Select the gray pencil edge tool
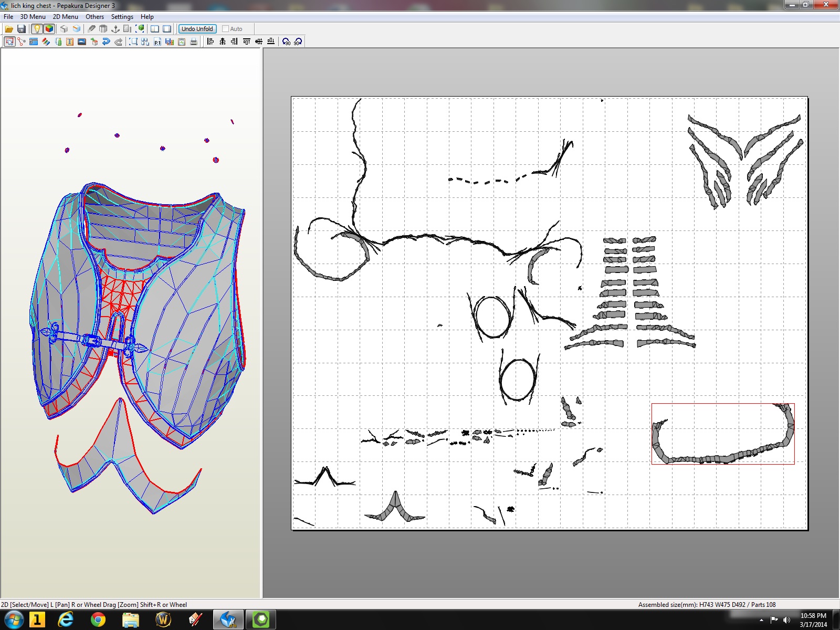The height and width of the screenshot is (630, 840). pos(91,29)
